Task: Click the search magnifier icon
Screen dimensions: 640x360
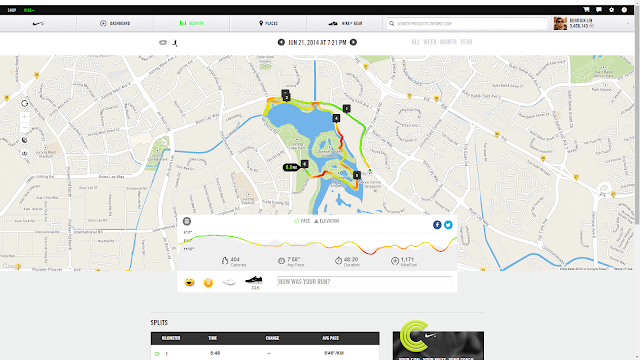Action: coord(391,24)
